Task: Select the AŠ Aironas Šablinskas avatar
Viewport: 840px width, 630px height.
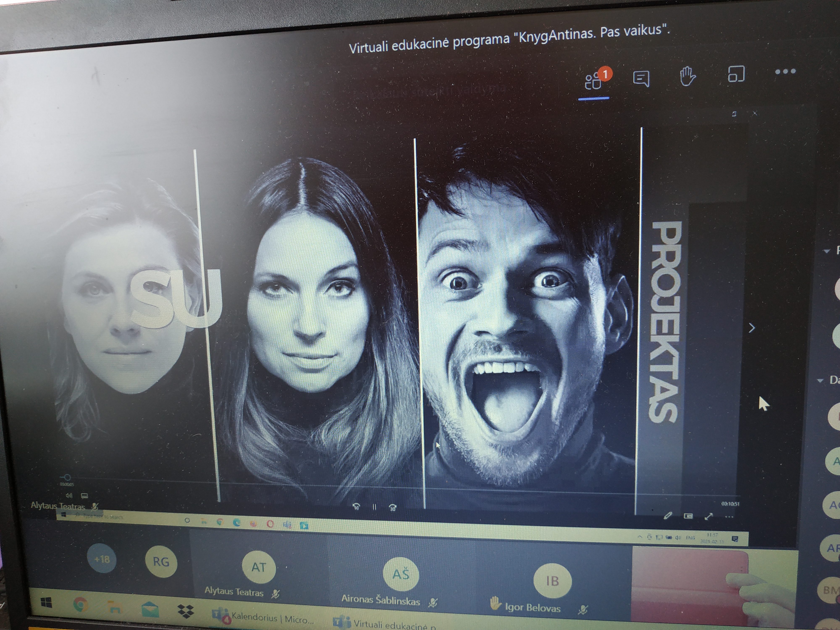Action: click(401, 574)
